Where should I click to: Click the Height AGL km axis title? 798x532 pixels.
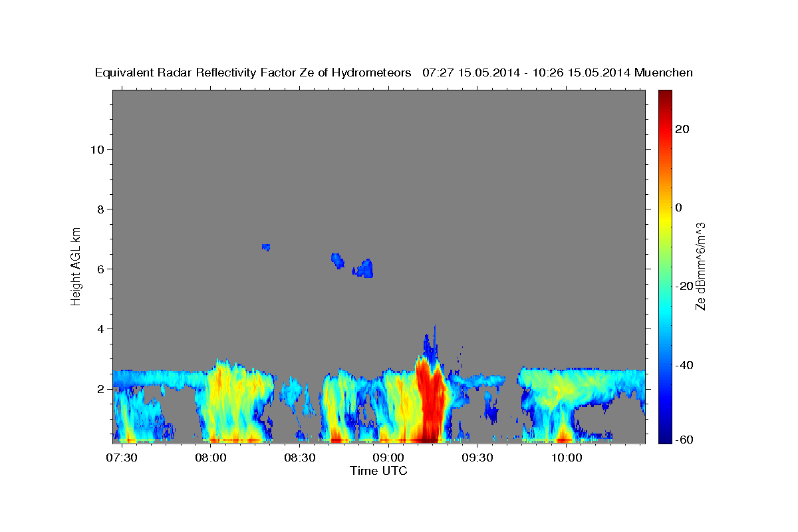coord(76,265)
